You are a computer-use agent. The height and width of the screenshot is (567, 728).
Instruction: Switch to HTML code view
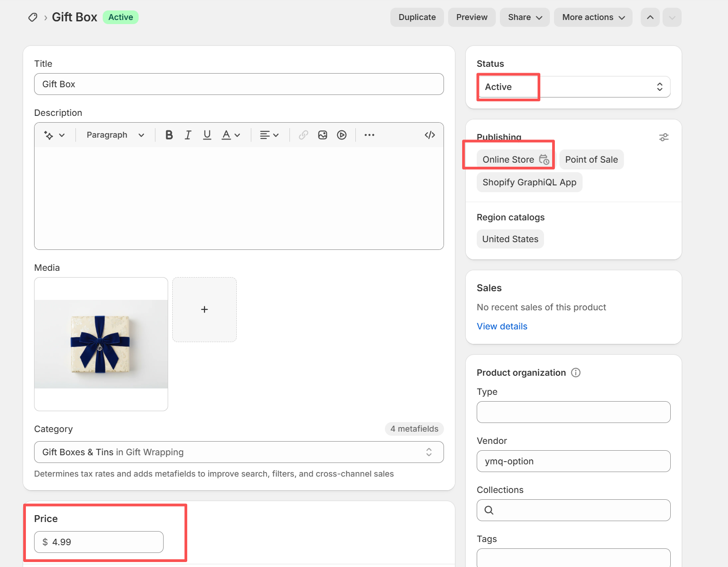pos(429,135)
